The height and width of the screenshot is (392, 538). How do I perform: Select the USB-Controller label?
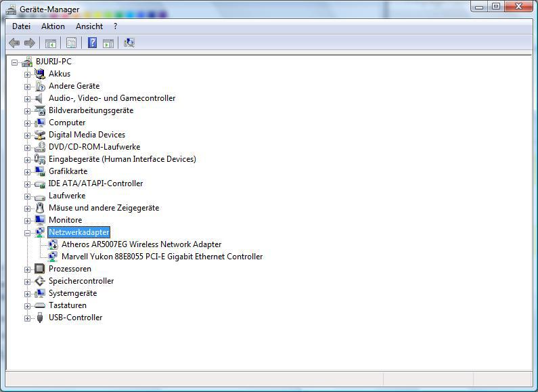pos(76,318)
